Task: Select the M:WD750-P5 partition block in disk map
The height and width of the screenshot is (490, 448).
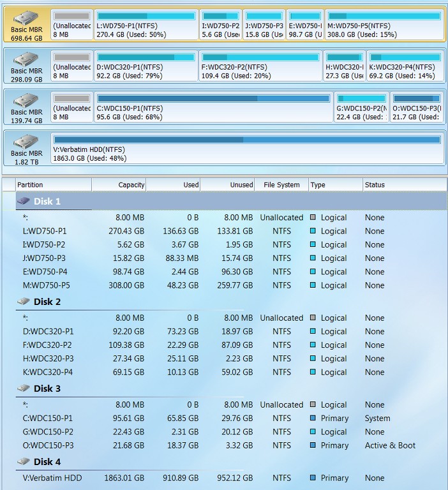Action: click(384, 25)
